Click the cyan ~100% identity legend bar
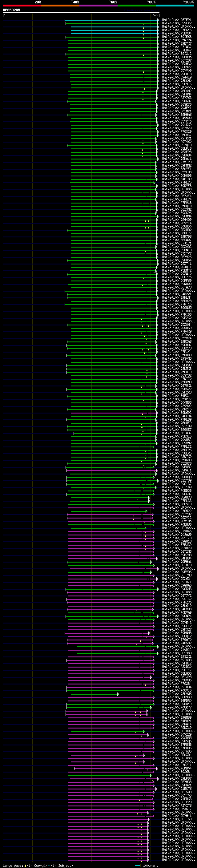Viewport: 197px width, 868px height. [175, 6]
